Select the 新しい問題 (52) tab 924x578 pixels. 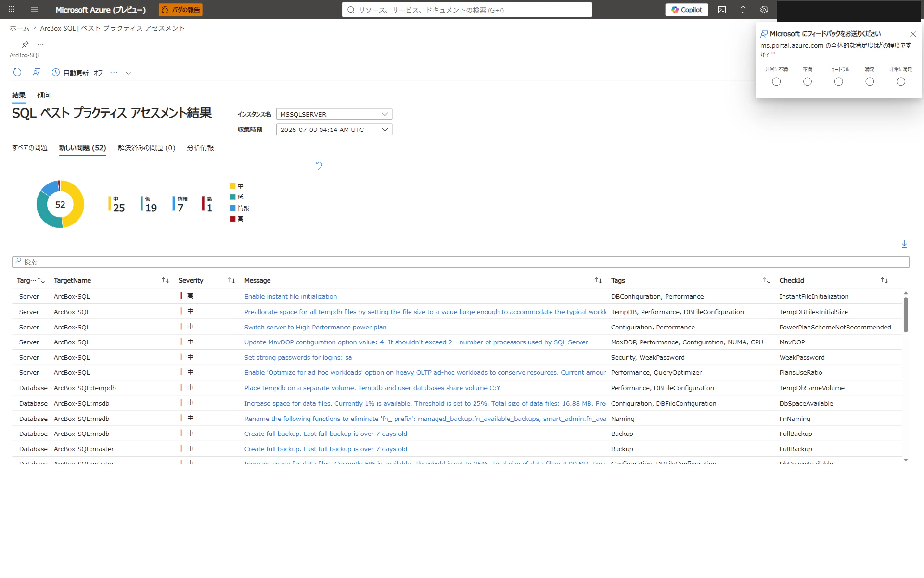[82, 148]
